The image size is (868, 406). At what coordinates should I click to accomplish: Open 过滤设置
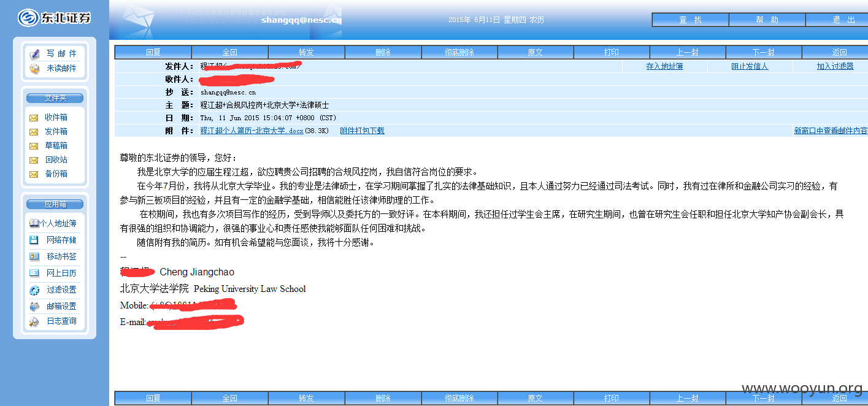click(x=61, y=289)
